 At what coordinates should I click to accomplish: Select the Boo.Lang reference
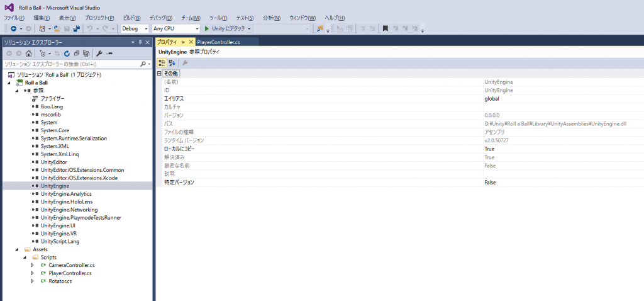(x=51, y=106)
